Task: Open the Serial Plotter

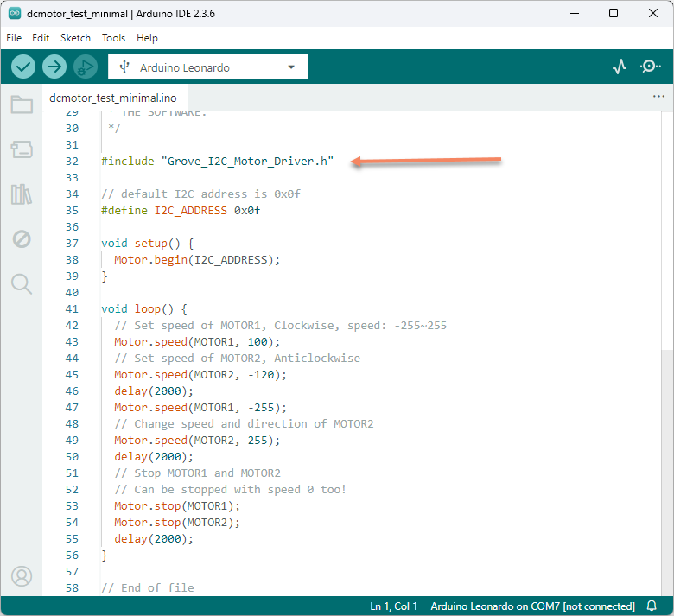Action: coord(619,67)
